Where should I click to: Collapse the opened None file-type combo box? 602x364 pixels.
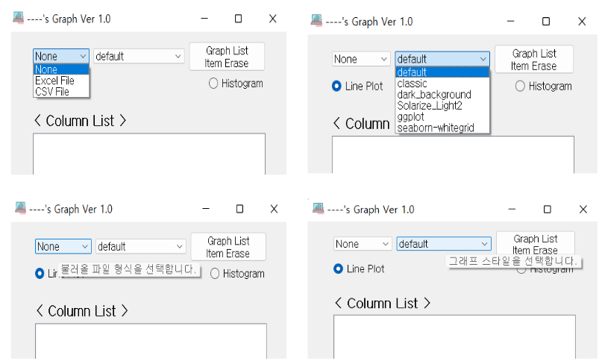(61, 56)
